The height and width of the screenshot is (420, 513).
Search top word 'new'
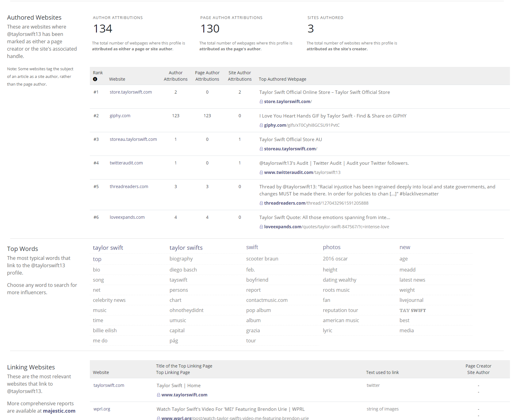tap(405, 247)
